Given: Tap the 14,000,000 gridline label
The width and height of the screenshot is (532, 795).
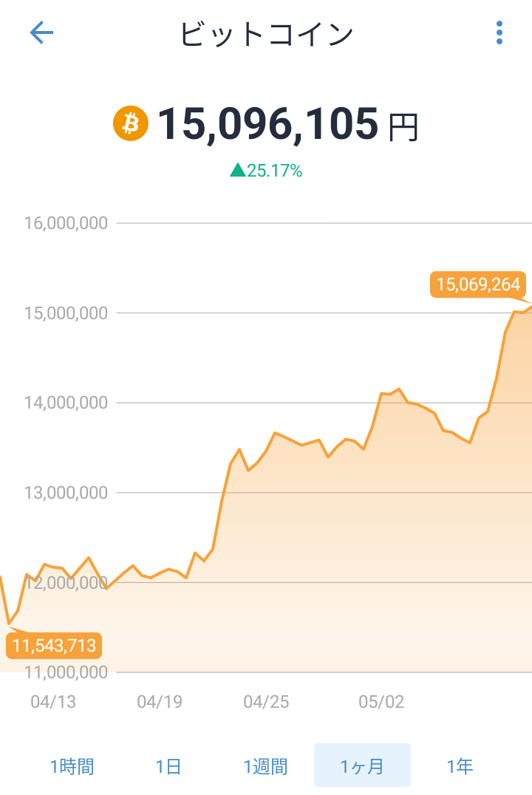Looking at the screenshot, I should coord(66,403).
